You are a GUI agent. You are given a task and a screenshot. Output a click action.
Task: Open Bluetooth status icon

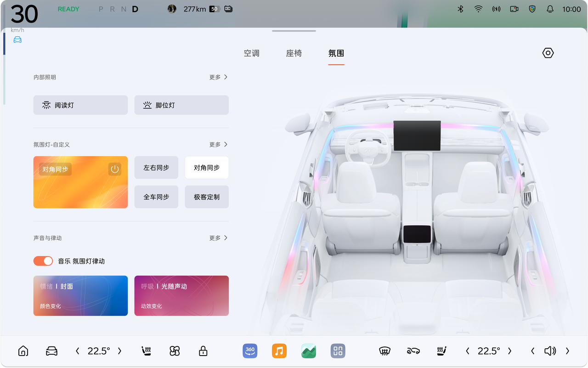click(x=460, y=9)
